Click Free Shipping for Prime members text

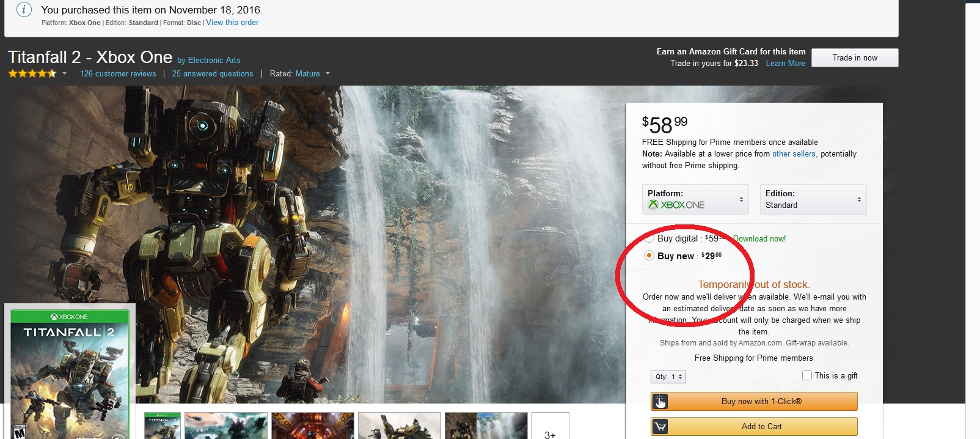coord(754,358)
